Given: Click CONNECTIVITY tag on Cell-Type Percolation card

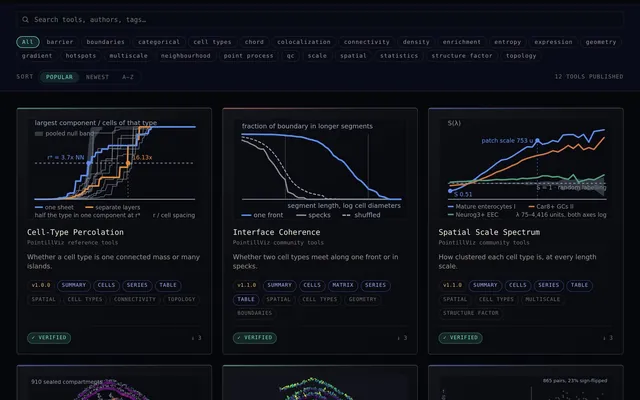Looking at the screenshot, I should [135, 300].
